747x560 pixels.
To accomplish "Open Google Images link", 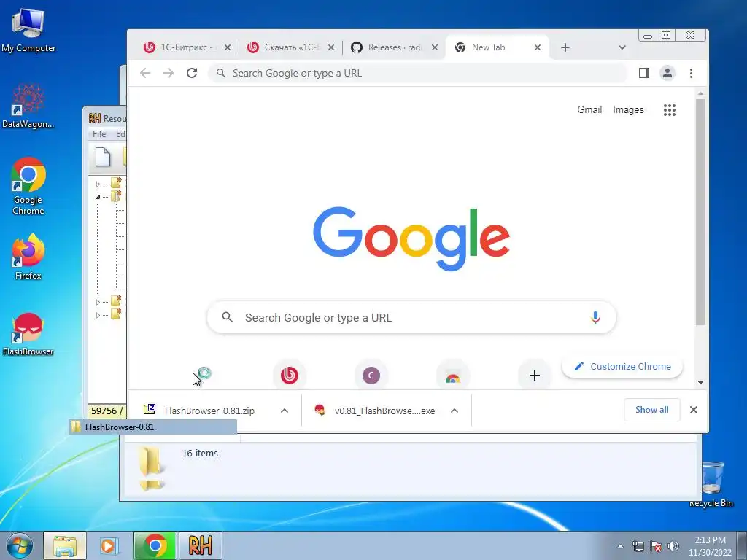I will pos(628,109).
